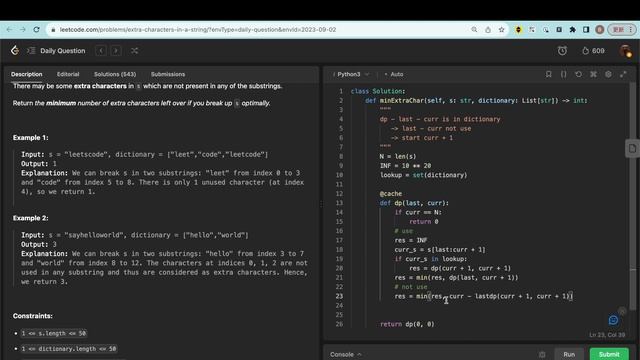Pick a random question shuffle icon

[x=134, y=51]
